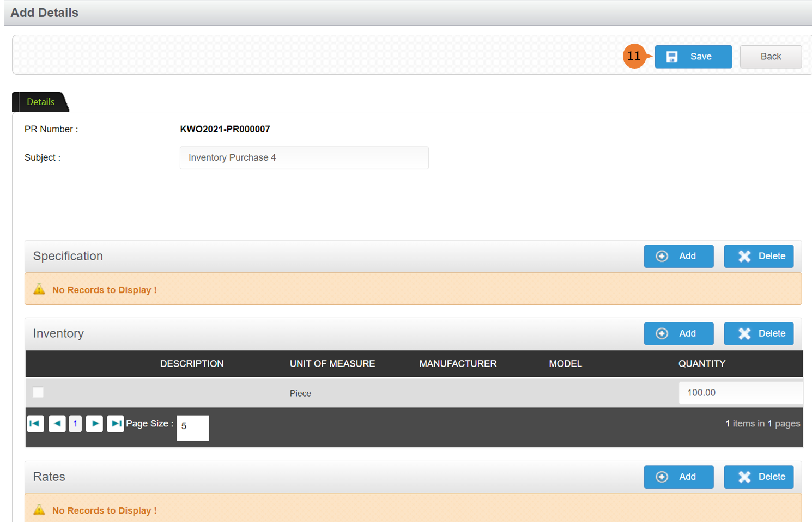Click the X icon on Inventory Delete
Viewport: 812px width, 524px height.
[x=744, y=333]
